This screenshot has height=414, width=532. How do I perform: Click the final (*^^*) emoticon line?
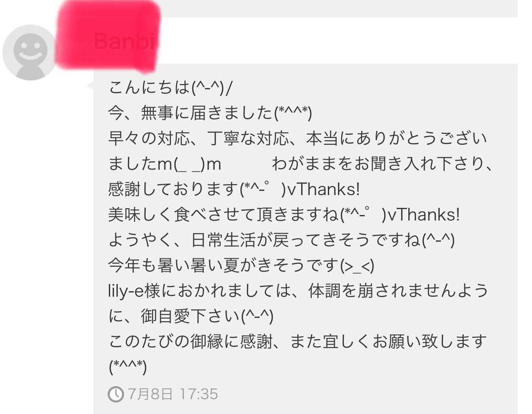pyautogui.click(x=127, y=367)
